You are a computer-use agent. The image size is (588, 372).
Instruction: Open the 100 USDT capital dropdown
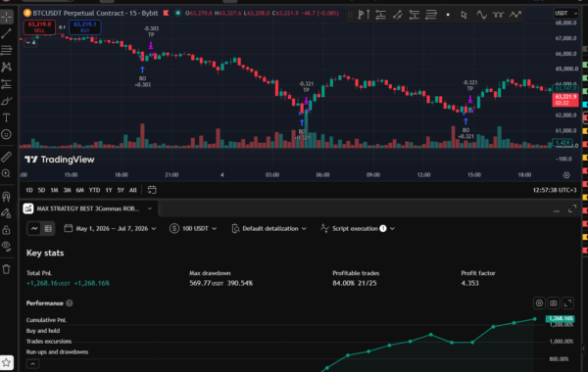pyautogui.click(x=193, y=228)
